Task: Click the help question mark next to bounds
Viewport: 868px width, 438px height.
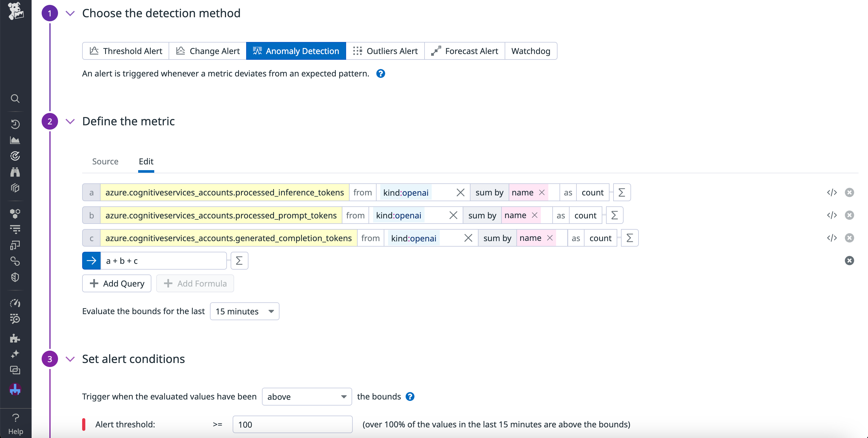Action: (x=410, y=397)
